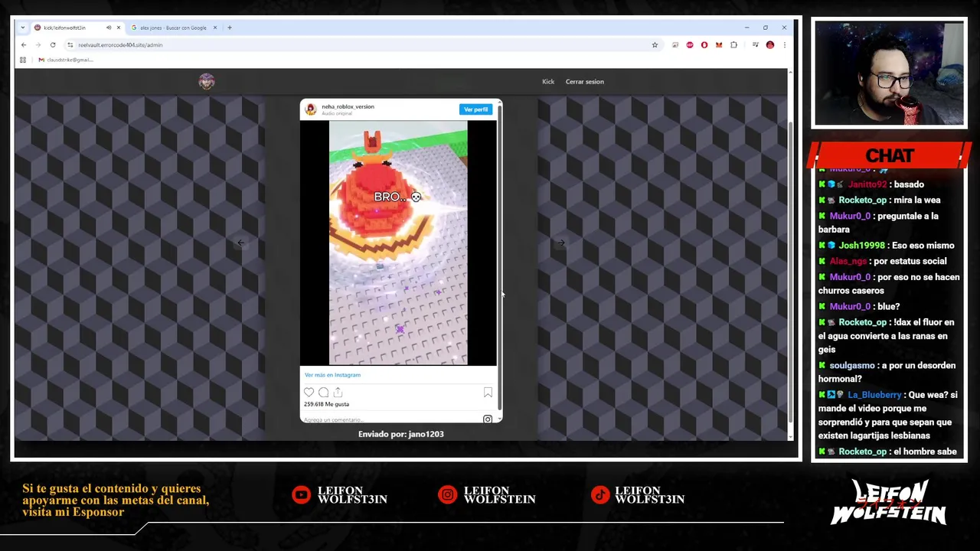Go to the previous reel with the left arrow
The image size is (980, 551).
(x=240, y=243)
